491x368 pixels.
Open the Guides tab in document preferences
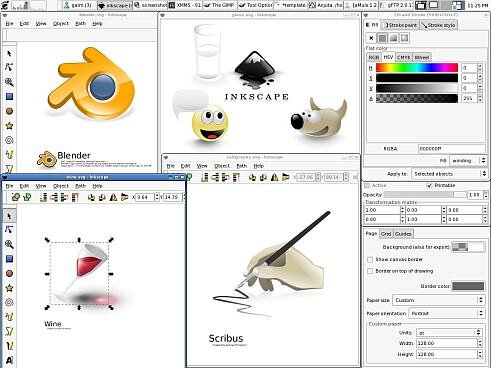(403, 234)
